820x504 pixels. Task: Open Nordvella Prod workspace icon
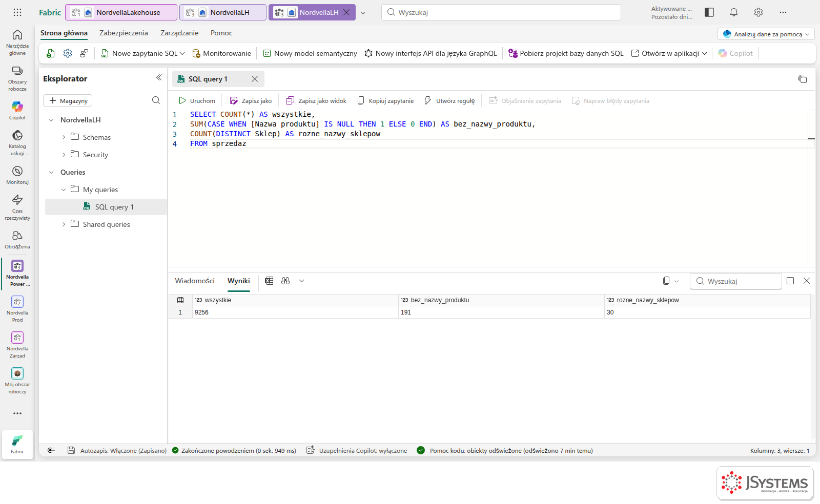coord(17,308)
